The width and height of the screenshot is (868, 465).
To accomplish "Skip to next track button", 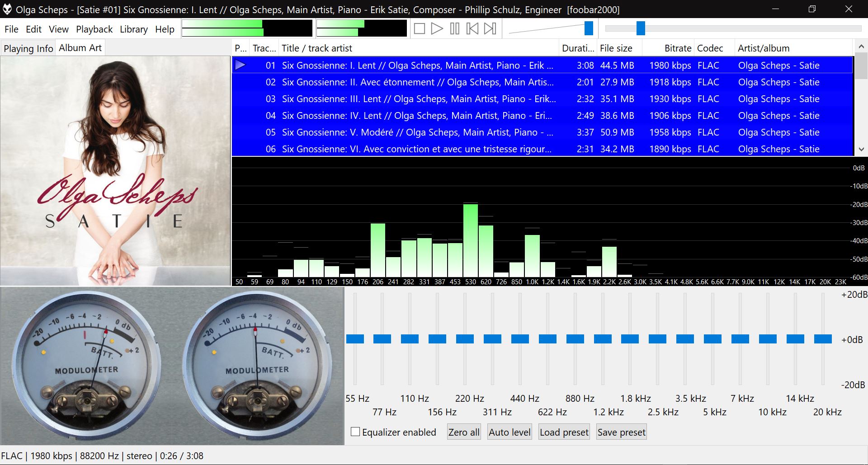I will (x=490, y=29).
